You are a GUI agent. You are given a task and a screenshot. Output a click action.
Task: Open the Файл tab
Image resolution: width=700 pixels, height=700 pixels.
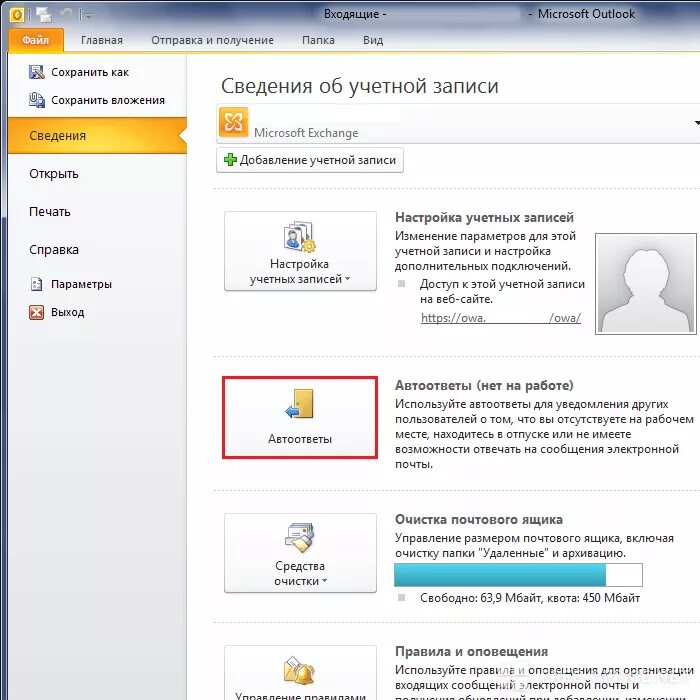(x=36, y=40)
